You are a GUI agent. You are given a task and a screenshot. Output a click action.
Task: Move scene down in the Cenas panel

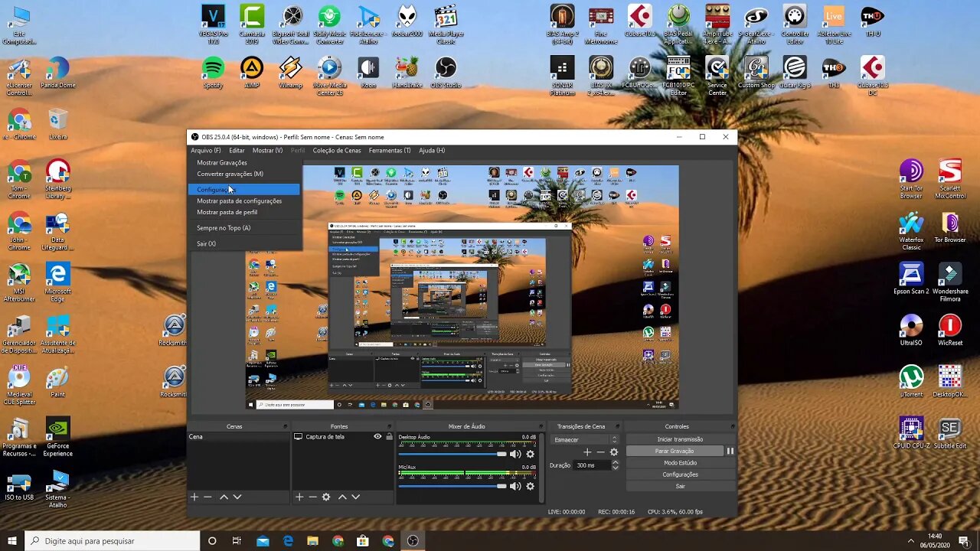(237, 497)
